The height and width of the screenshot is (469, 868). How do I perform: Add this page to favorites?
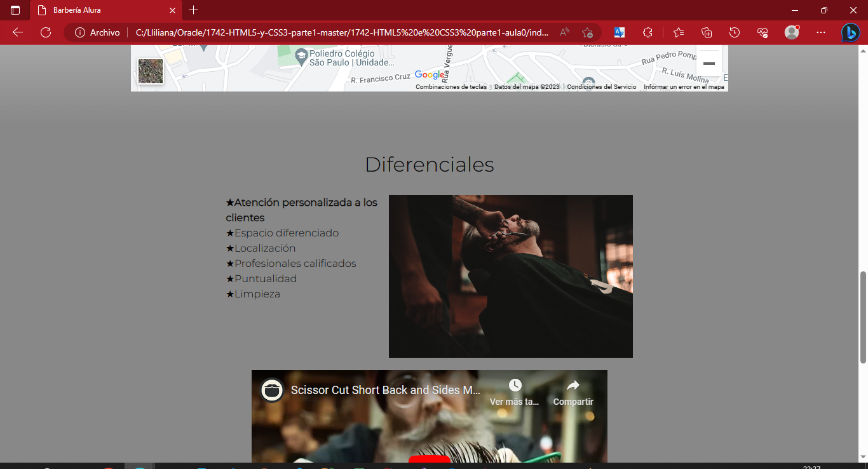pyautogui.click(x=587, y=32)
